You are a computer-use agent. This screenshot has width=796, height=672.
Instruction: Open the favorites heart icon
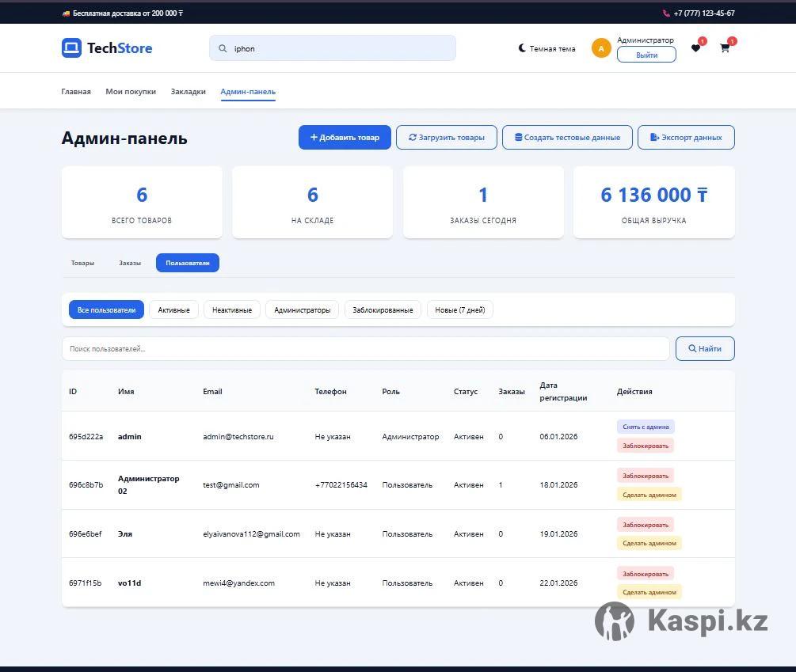(695, 48)
